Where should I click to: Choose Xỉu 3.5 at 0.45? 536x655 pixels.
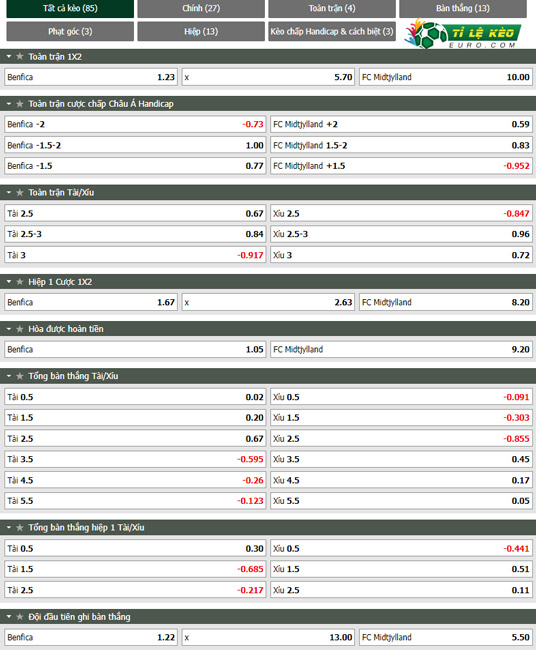click(401, 459)
